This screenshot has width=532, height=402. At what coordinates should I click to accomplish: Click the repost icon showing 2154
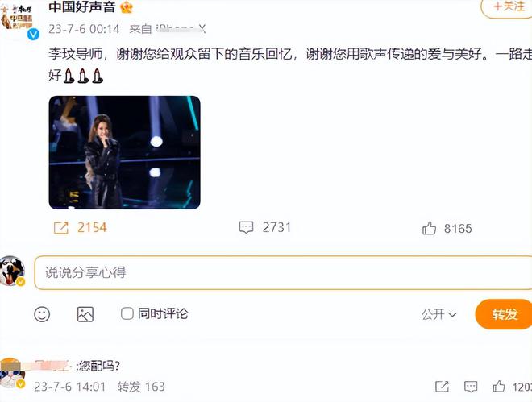[61, 228]
